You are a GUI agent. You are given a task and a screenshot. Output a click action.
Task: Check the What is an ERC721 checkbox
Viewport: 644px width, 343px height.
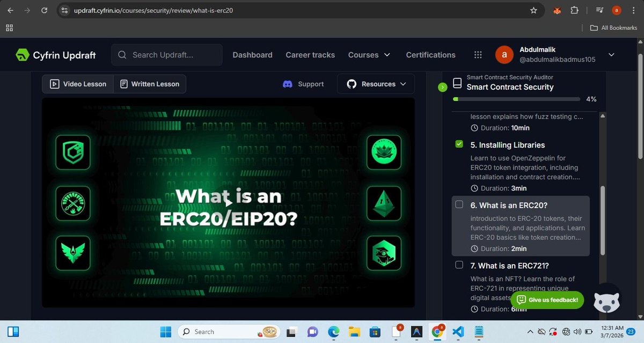coord(459,265)
